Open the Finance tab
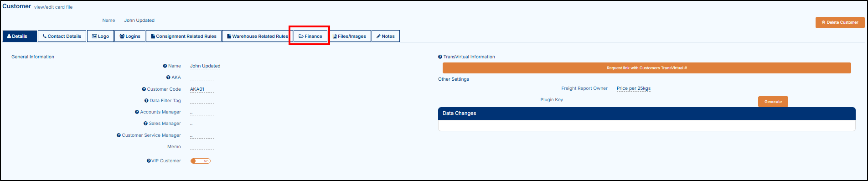Screen dimensions: 868x181 310,36
